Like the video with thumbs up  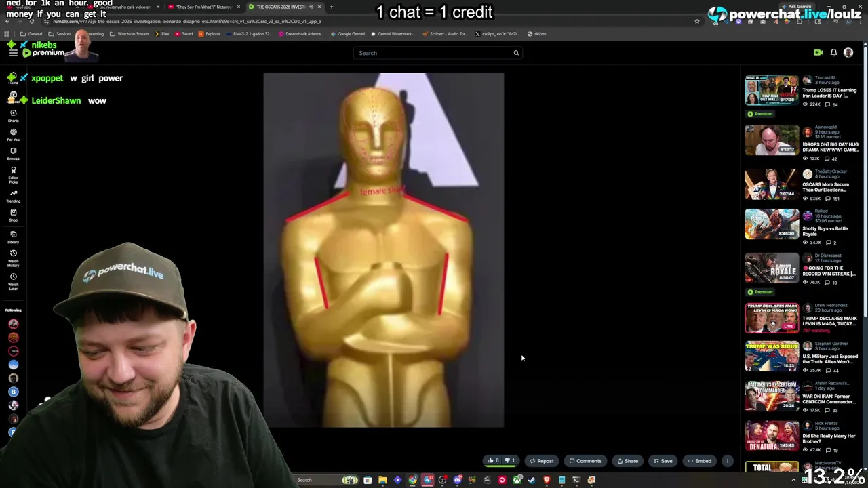coord(493,461)
